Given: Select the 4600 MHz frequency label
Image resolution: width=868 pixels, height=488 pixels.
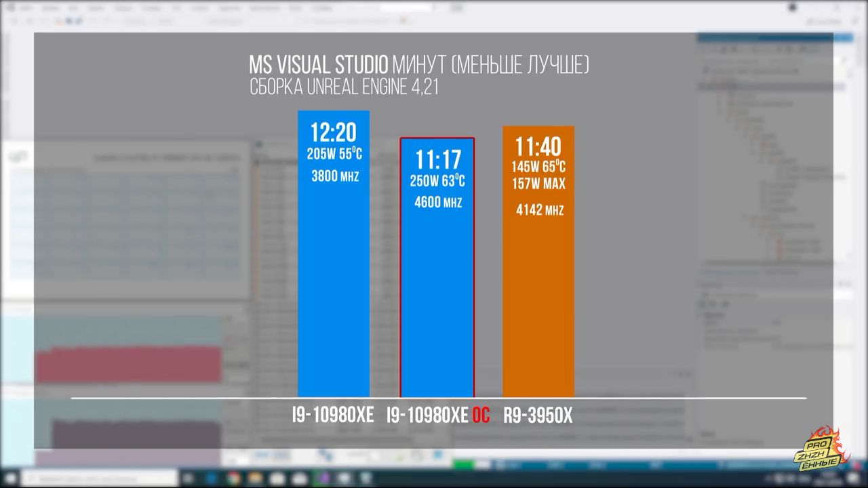Looking at the screenshot, I should click(438, 203).
